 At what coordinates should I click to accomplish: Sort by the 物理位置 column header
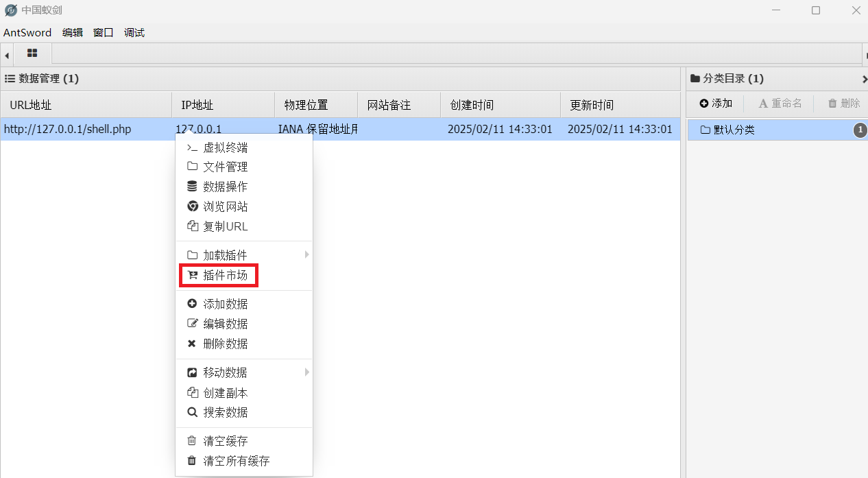[316, 105]
